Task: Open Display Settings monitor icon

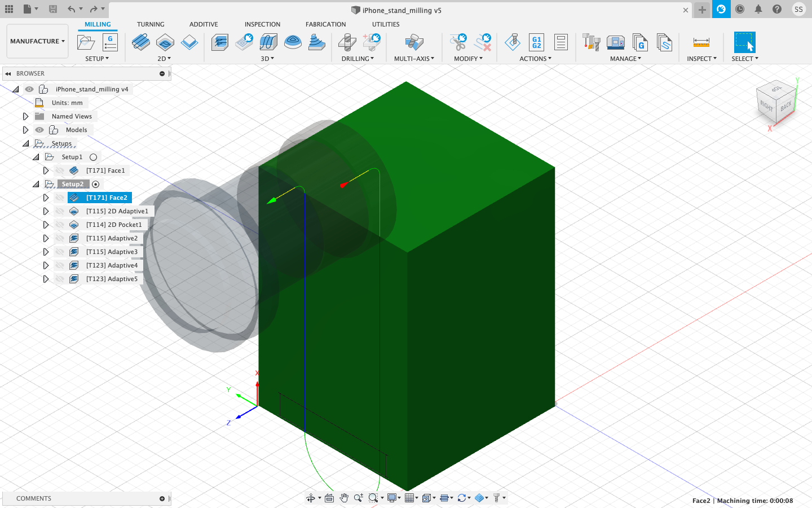Action: click(392, 498)
